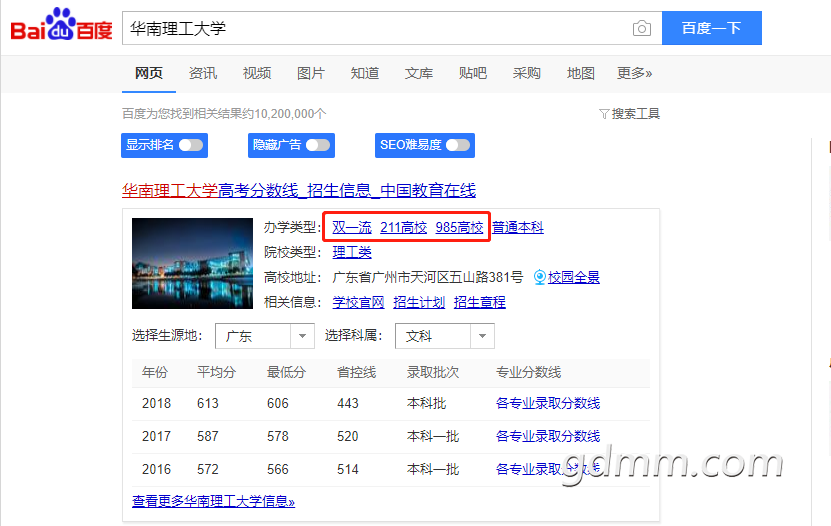
Task: Click the result count text 10,200,000个
Action: pos(290,113)
